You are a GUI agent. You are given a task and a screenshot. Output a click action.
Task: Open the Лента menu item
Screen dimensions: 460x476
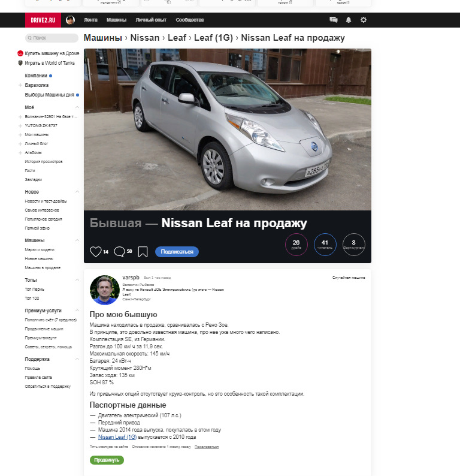tap(90, 20)
